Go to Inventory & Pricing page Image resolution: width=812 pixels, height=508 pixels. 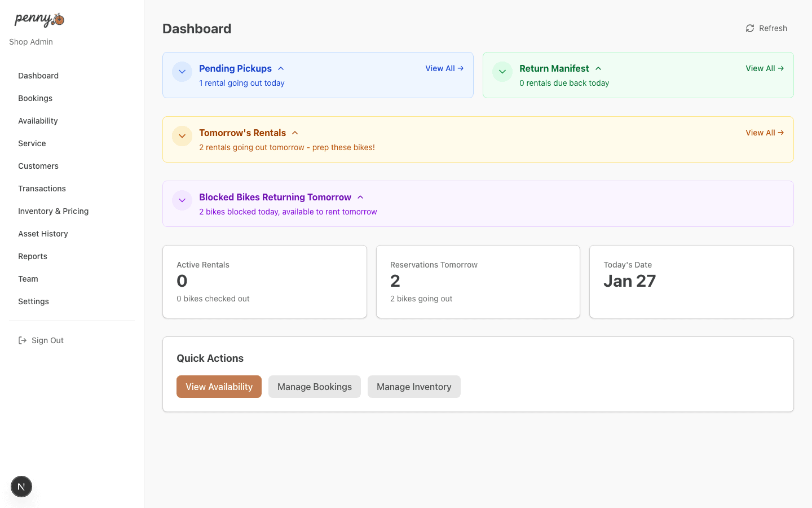click(x=53, y=211)
